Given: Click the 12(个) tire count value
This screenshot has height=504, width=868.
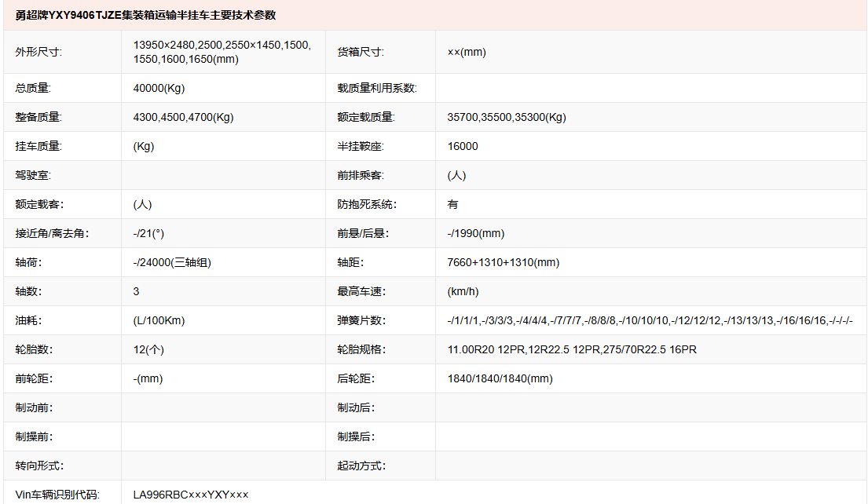Looking at the screenshot, I should [x=148, y=349].
